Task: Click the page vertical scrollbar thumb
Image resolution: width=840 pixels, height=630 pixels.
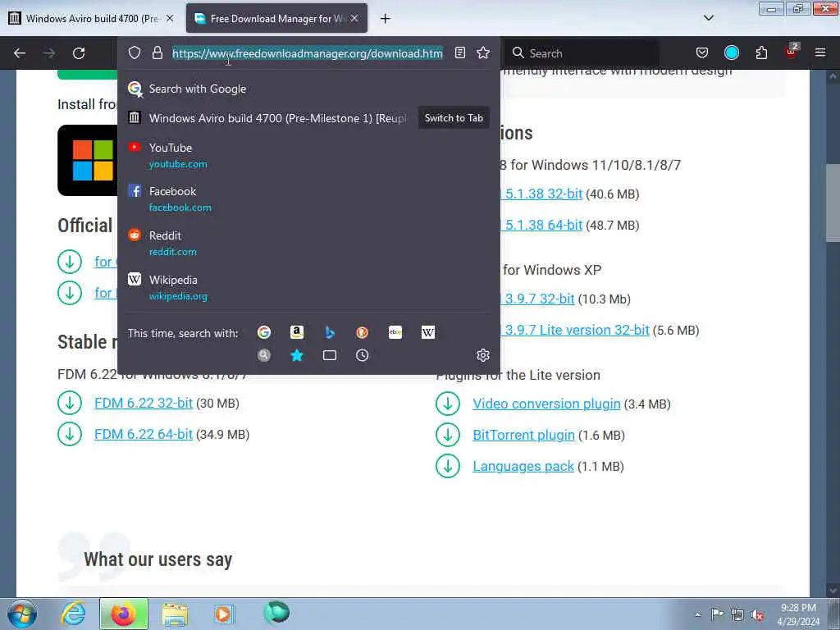Action: [833, 203]
